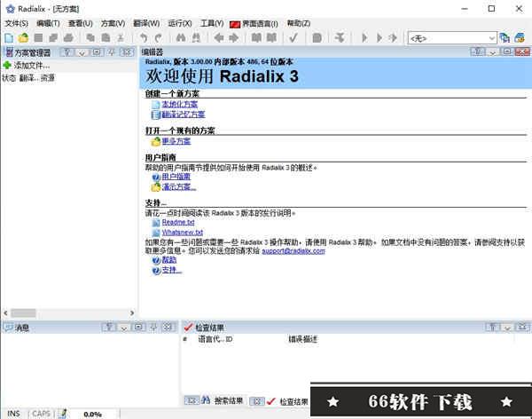This screenshot has width=532, height=419.
Task: Click the 帮助 link under support
Action: pos(169,260)
